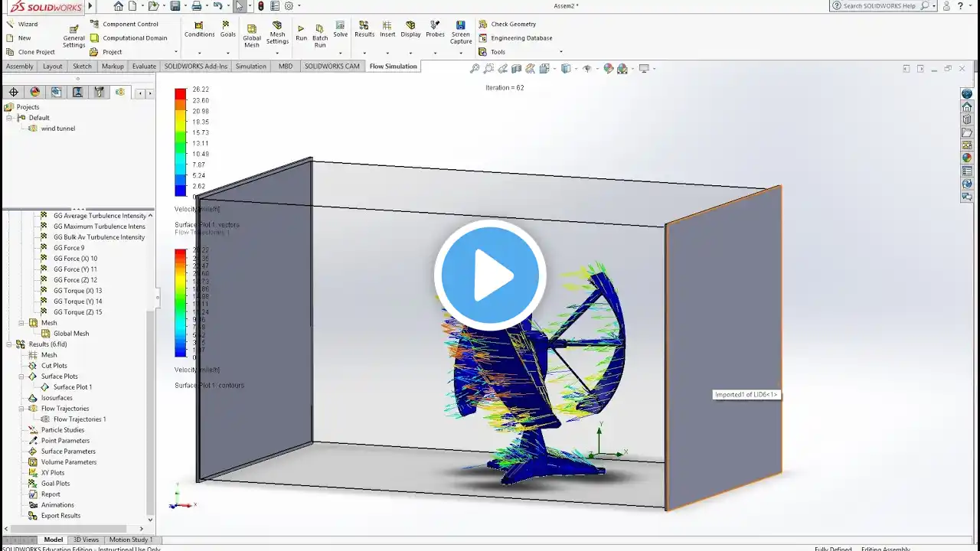Click the upper velocity color legend bar
Screen dimensions: 980x551
181,142
